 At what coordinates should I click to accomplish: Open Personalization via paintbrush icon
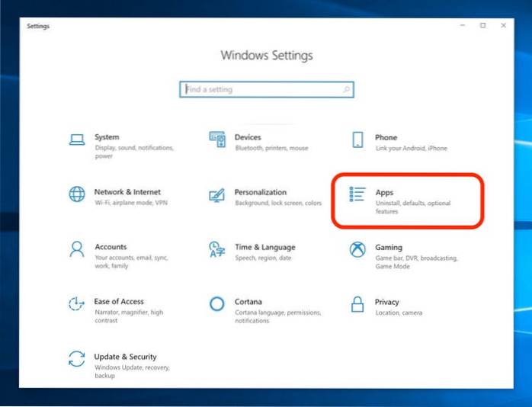click(x=217, y=195)
